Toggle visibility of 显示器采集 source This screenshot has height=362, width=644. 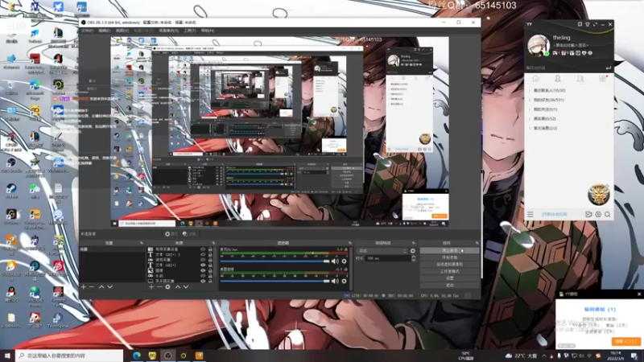[x=203, y=281]
